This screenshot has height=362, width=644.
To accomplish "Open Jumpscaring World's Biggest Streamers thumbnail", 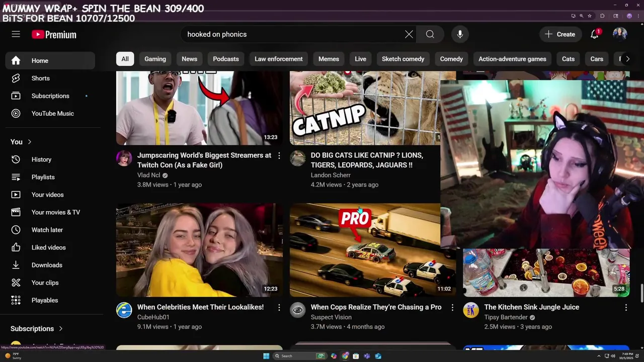I will (199, 108).
